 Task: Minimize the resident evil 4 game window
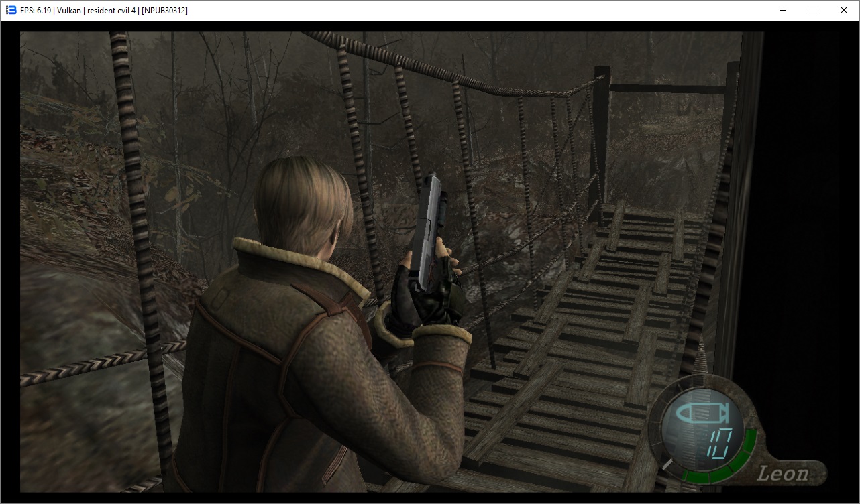point(782,10)
